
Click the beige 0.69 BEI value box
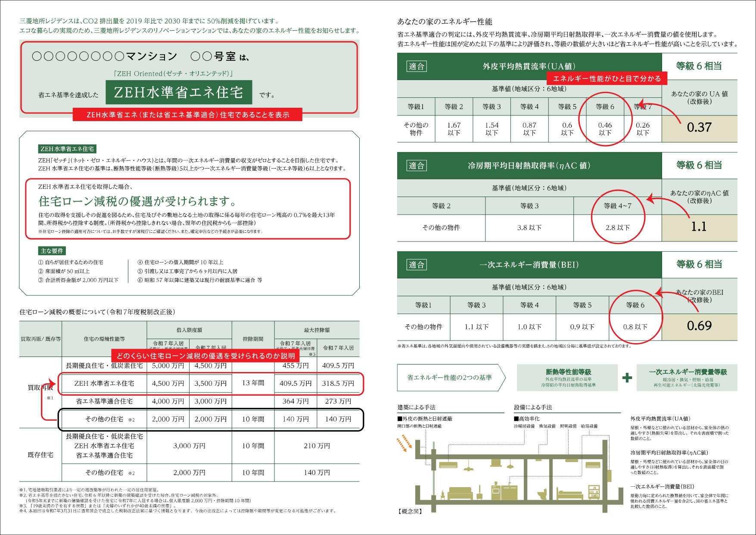click(x=699, y=326)
